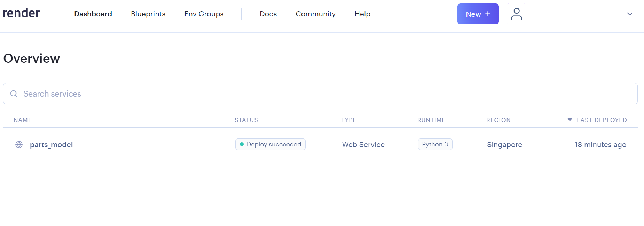Focus the Search services field

point(320,94)
